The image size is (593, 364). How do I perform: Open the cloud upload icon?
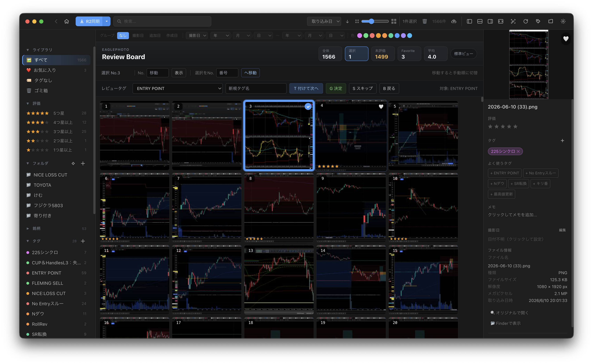454,21
